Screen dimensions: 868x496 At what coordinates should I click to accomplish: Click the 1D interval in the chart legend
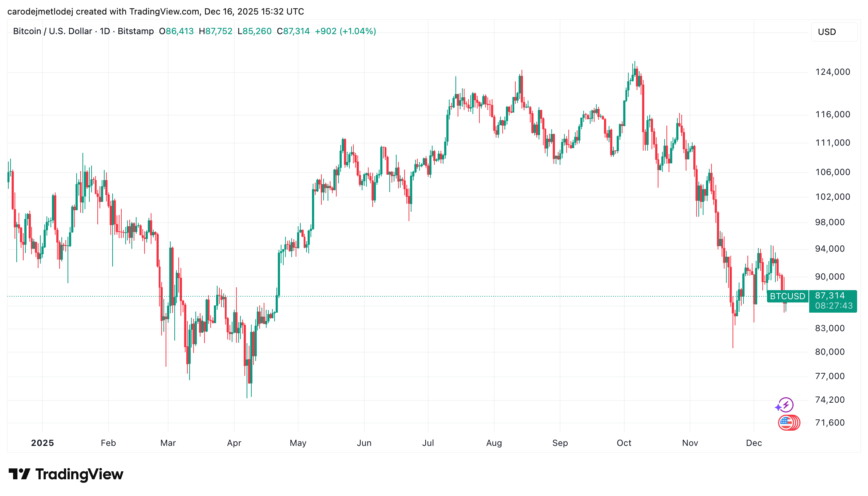point(105,31)
